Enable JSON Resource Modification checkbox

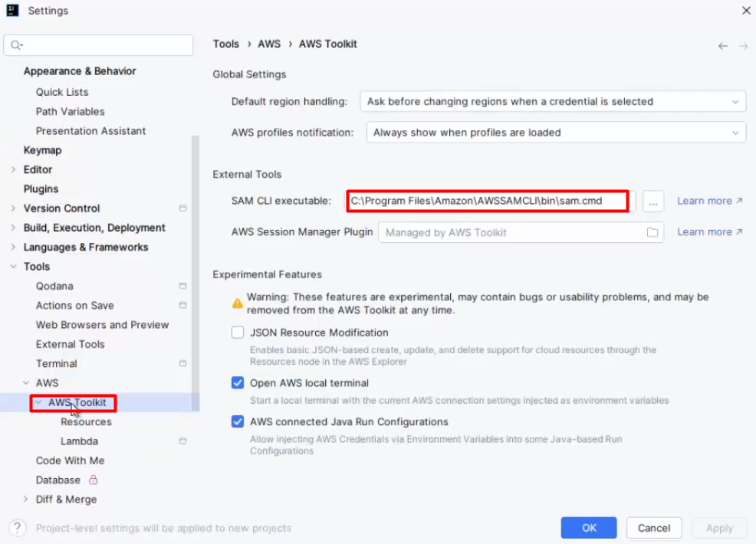238,333
